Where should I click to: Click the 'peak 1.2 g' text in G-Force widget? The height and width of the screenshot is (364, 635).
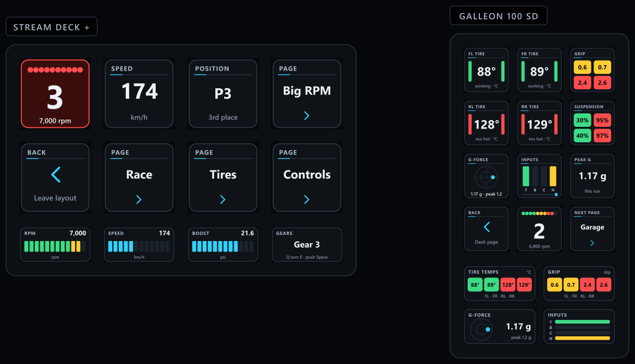[x=521, y=338]
